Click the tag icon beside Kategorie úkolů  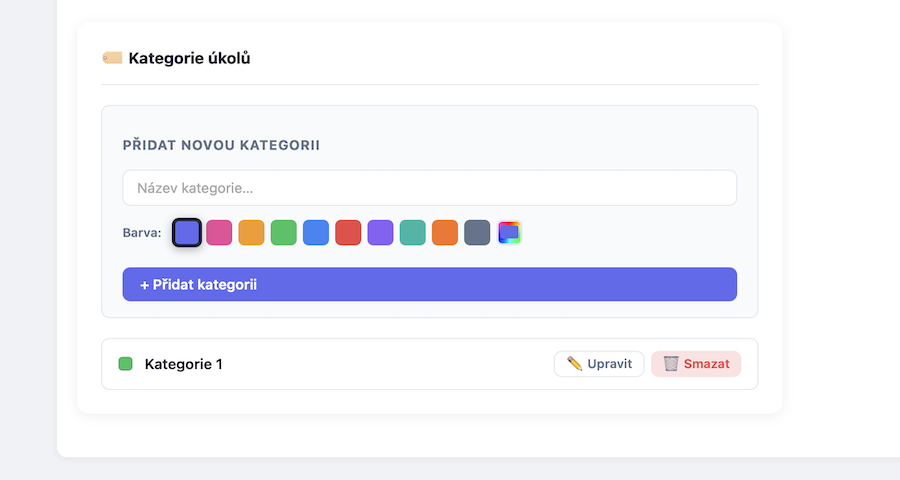[x=112, y=58]
